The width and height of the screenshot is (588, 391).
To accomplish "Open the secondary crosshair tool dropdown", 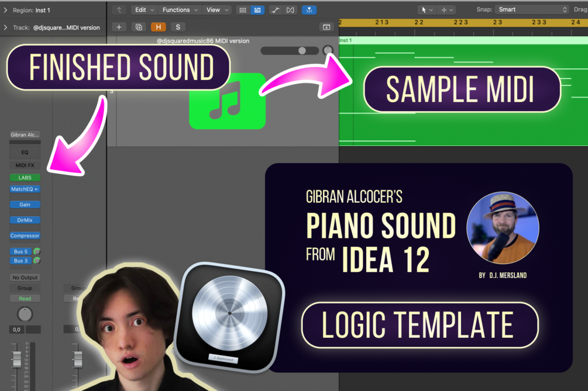I will (447, 10).
